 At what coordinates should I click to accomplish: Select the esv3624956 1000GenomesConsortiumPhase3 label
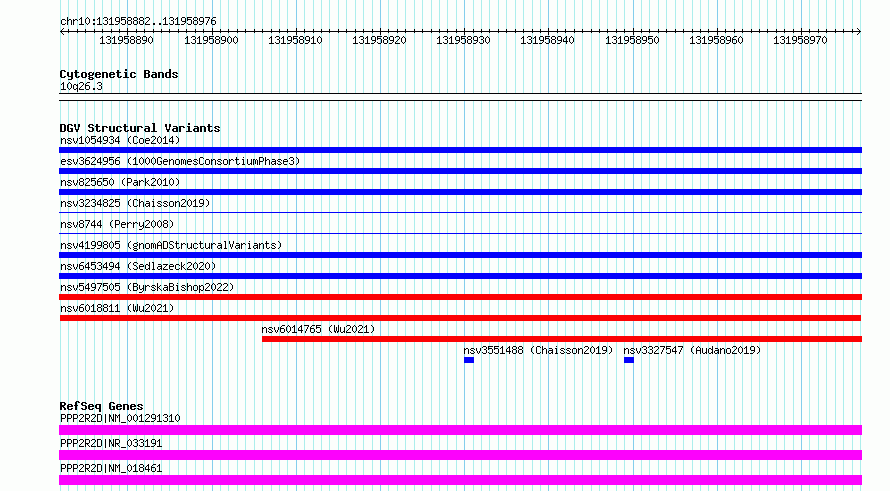(180, 161)
